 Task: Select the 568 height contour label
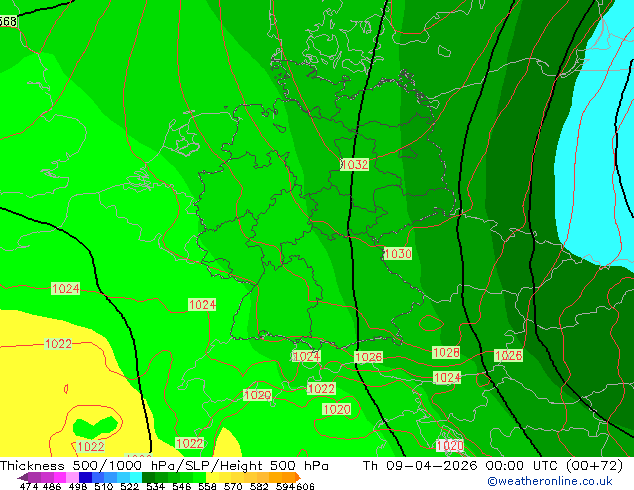(x=8, y=21)
